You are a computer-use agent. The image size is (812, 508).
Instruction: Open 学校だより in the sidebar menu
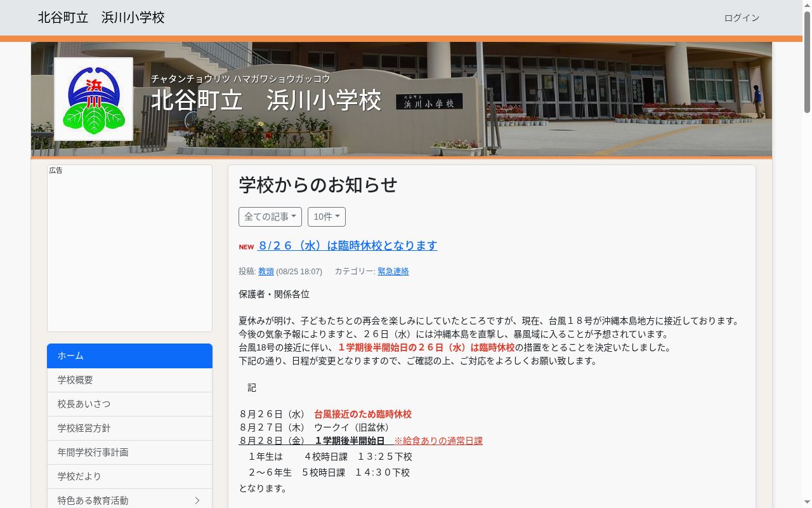(x=129, y=476)
